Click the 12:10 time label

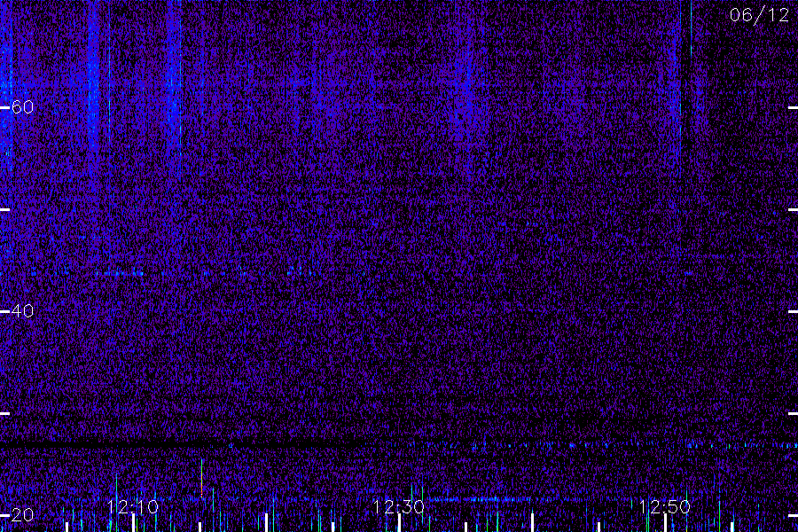tap(133, 507)
